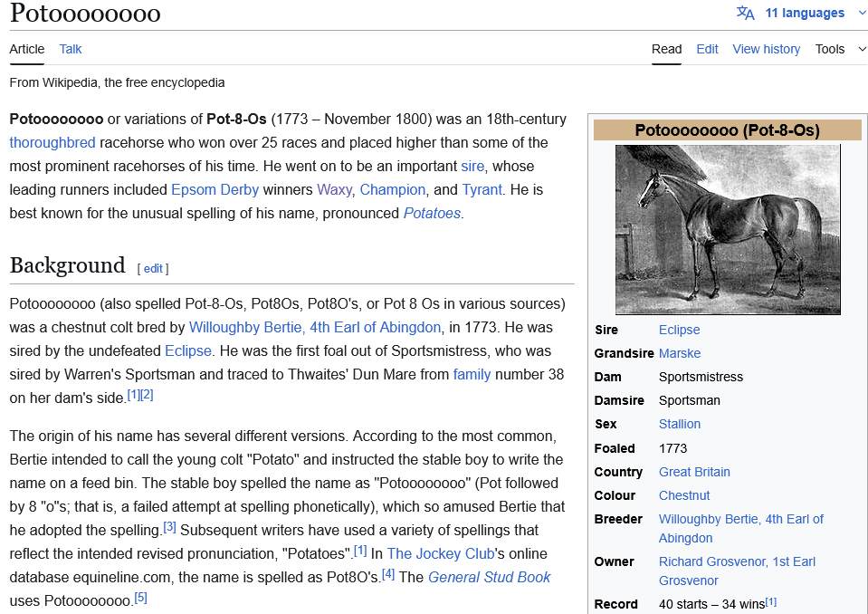Click the Potoooooooo page title
This screenshot has width=868, height=614.
pyautogui.click(x=85, y=14)
